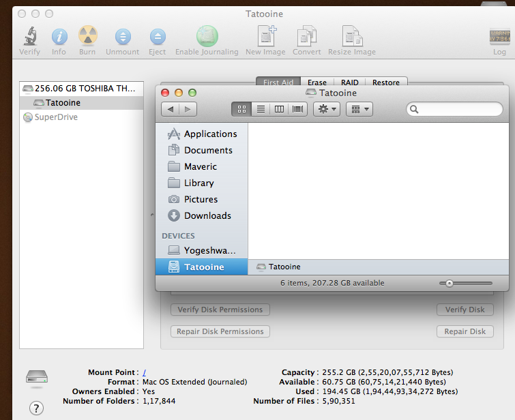Close the Finder window with red button

coord(165,93)
